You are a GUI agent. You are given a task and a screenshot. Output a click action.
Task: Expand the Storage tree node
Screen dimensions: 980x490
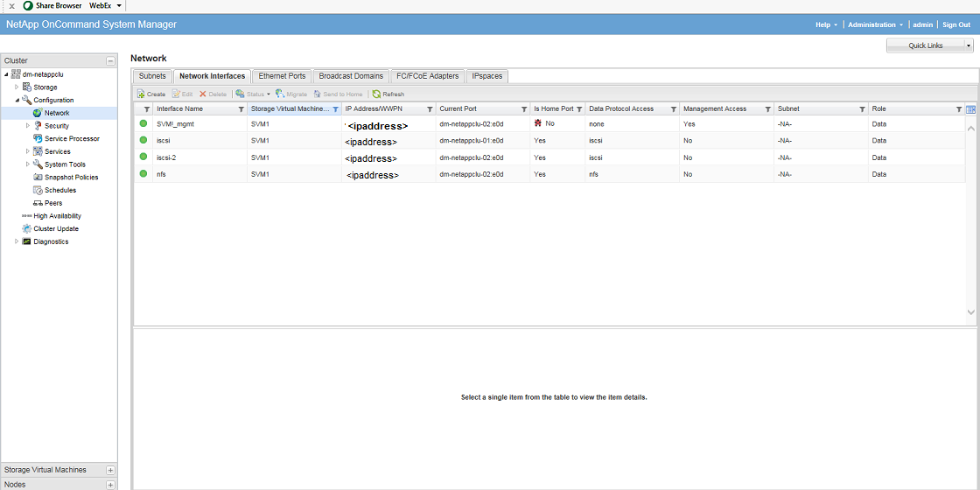17,87
